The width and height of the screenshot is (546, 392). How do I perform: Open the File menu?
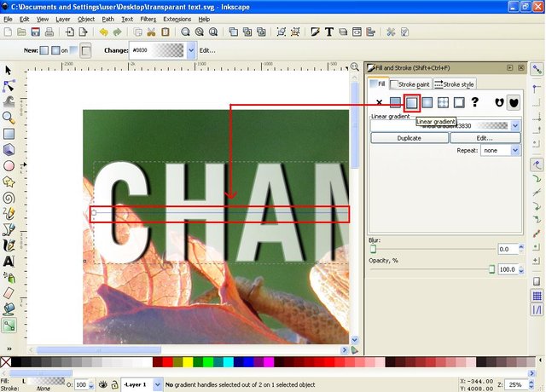8,19
